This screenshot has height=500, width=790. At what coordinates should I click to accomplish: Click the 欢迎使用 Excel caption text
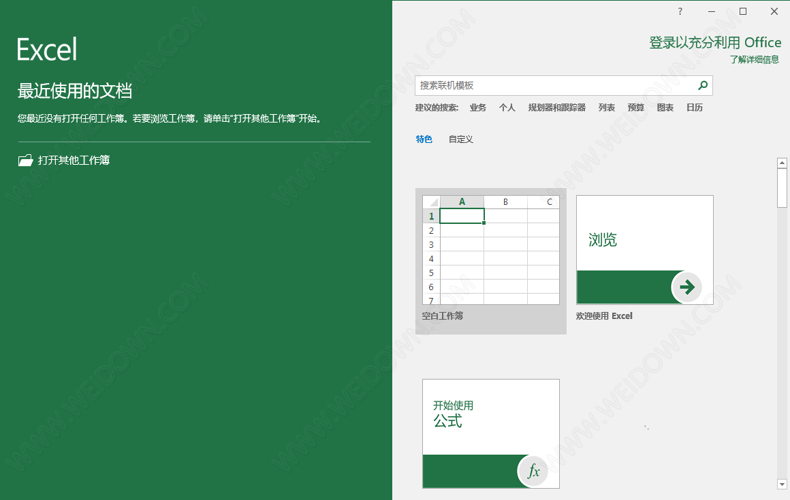click(x=604, y=316)
